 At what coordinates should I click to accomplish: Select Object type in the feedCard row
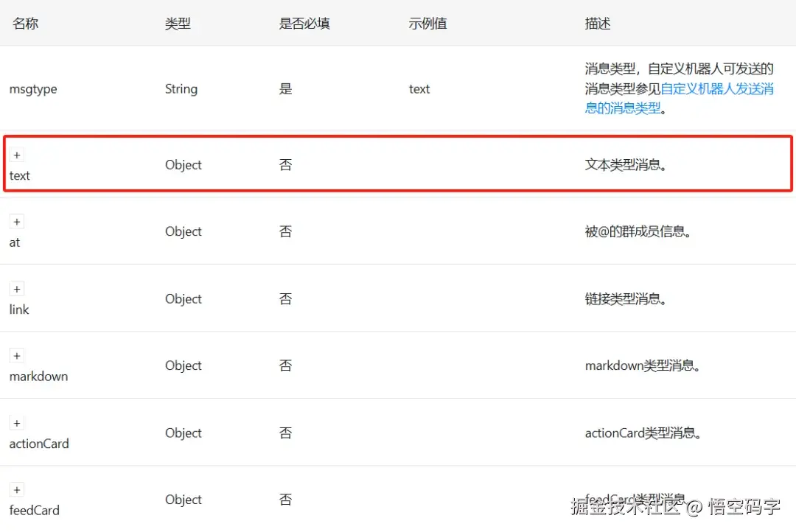(184, 500)
